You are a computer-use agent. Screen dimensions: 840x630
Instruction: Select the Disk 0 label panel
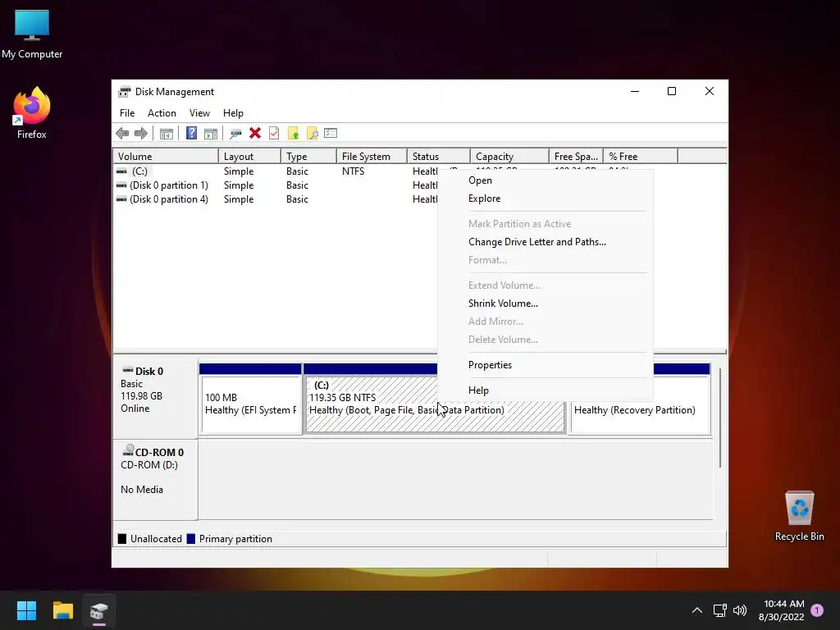pyautogui.click(x=155, y=399)
